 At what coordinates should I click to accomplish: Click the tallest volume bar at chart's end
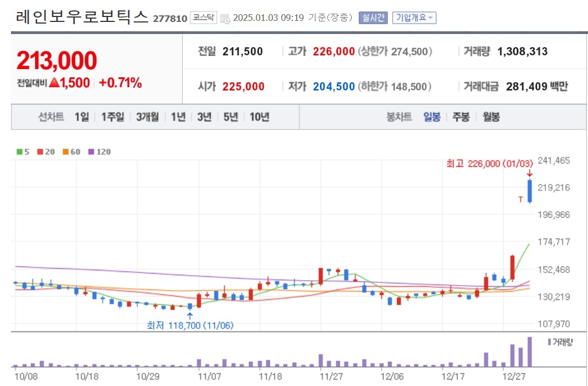click(529, 352)
